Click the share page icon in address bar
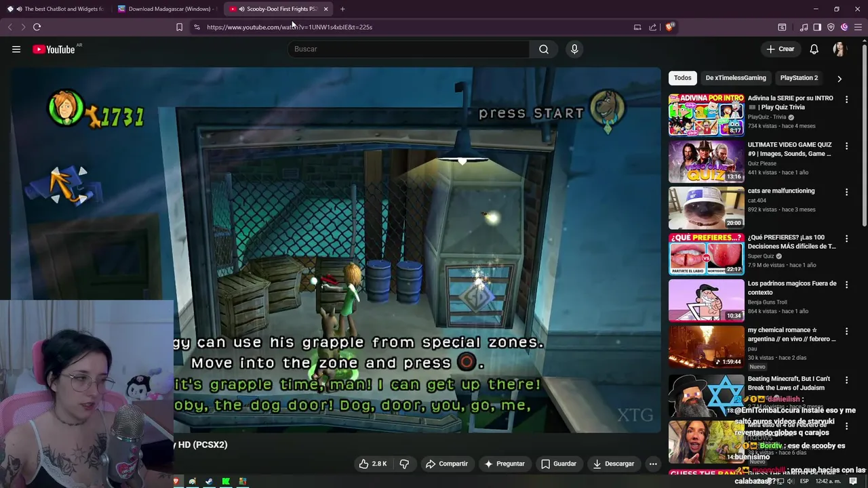This screenshot has height=488, width=868. [652, 27]
